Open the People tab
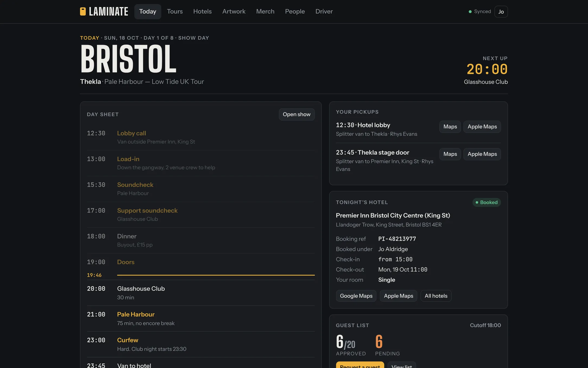 pos(295,11)
